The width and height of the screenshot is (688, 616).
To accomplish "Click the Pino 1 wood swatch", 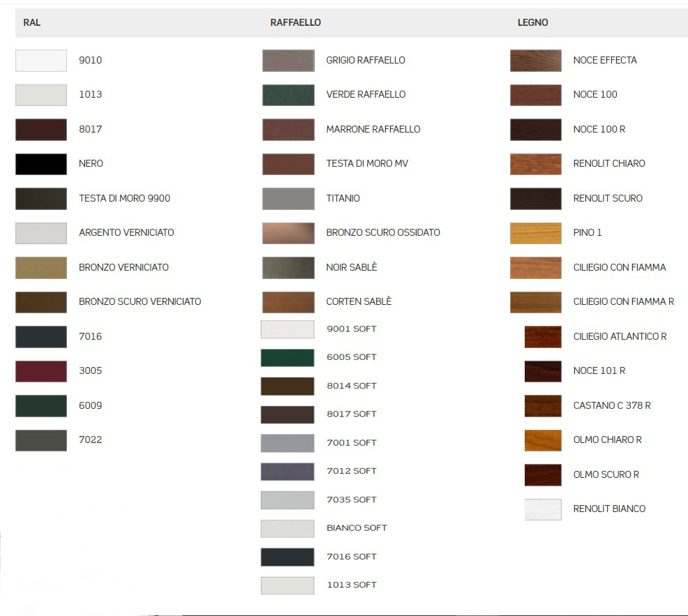I will tap(536, 233).
